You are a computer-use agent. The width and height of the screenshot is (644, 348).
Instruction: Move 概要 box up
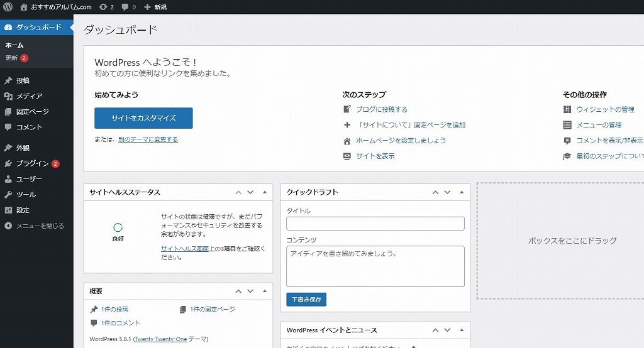pos(238,291)
